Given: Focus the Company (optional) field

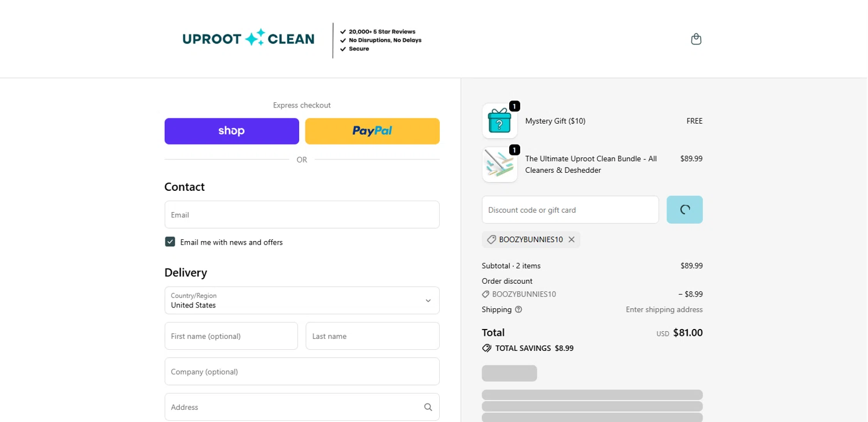Looking at the screenshot, I should click(302, 372).
